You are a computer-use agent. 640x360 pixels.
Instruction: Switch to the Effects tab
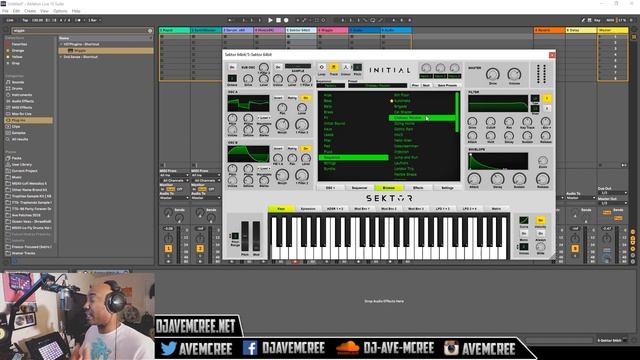(x=418, y=188)
